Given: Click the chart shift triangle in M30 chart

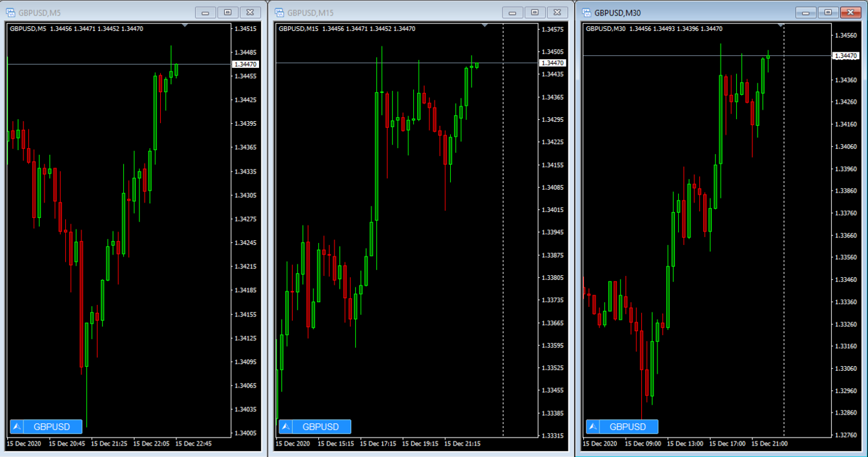Looking at the screenshot, I should coord(781,26).
